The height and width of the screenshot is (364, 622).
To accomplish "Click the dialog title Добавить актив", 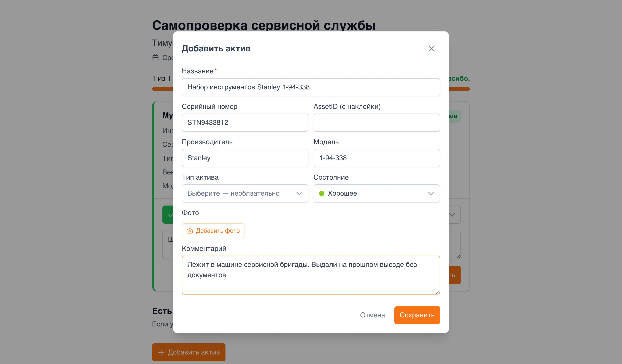I will (216, 48).
